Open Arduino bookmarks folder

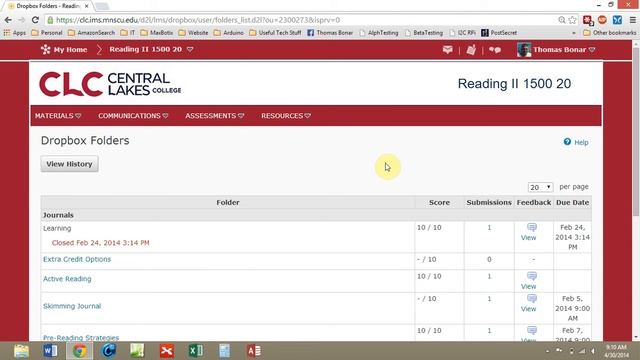(229, 33)
